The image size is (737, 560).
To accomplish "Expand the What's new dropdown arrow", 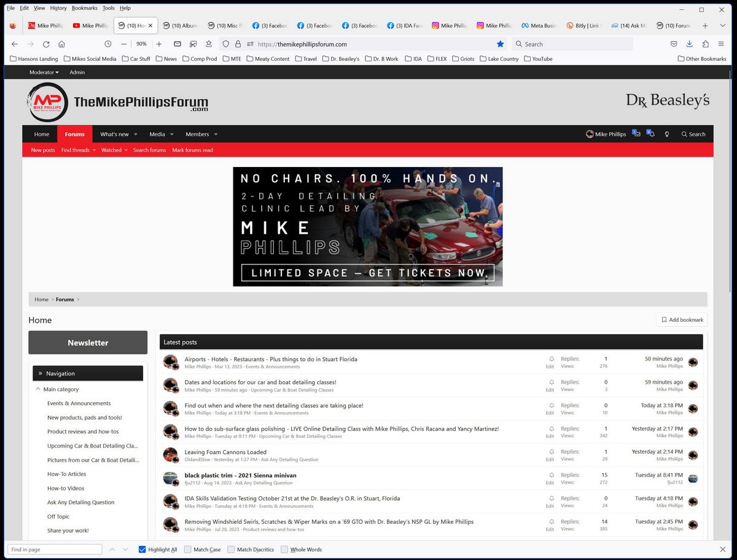I will click(x=136, y=134).
